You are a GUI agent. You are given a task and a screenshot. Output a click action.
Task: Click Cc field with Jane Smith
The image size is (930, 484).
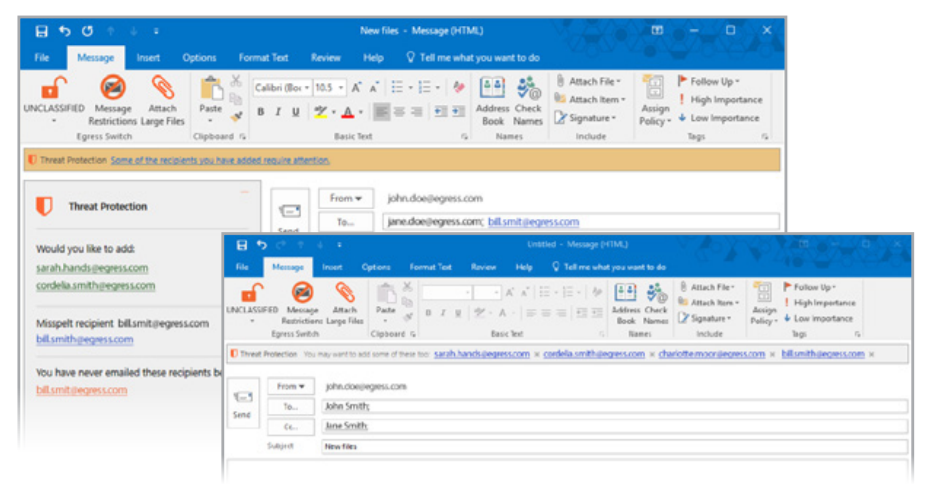point(614,426)
